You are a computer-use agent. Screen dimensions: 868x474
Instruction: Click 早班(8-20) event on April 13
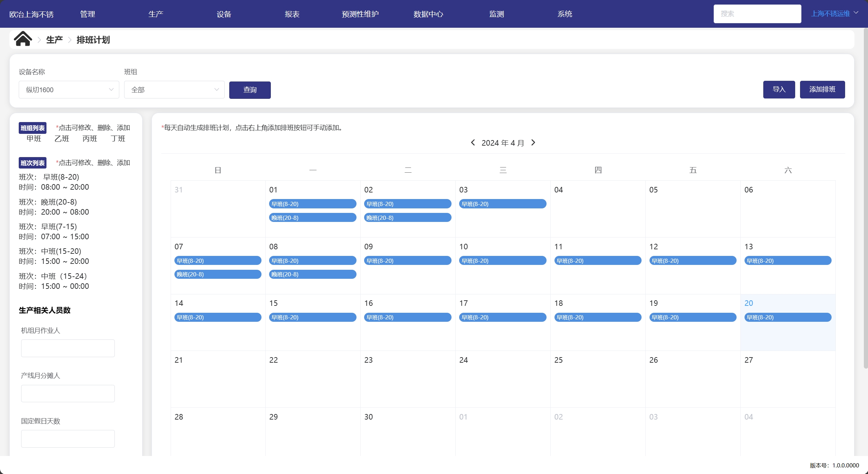point(788,261)
